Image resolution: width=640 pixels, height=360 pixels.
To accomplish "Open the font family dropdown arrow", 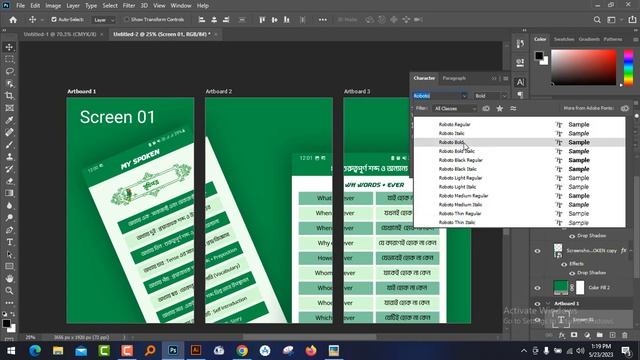I will (x=464, y=96).
